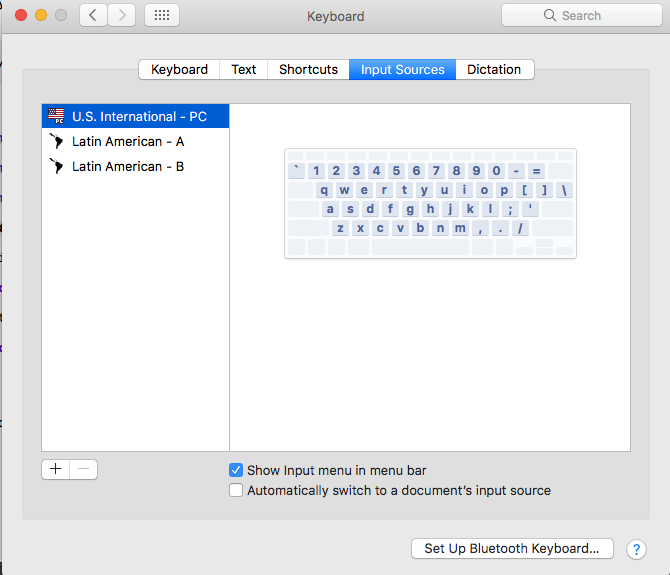Click in the Search field

pos(582,15)
